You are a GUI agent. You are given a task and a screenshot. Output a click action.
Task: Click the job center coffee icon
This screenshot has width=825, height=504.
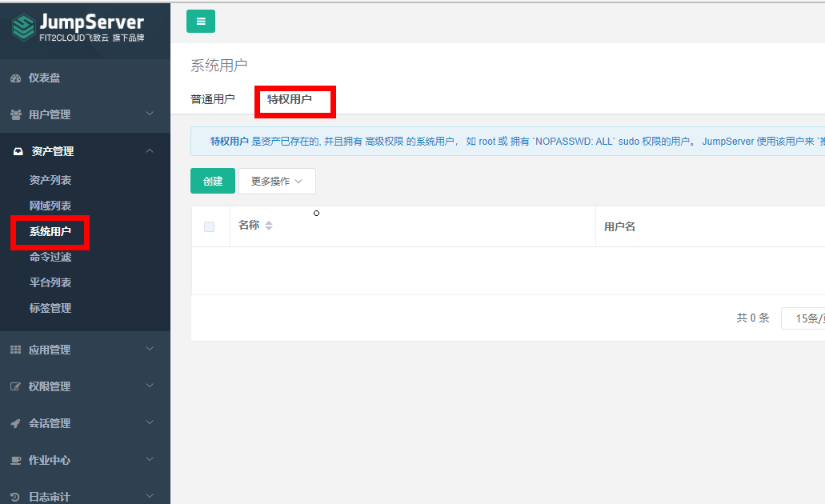point(16,460)
